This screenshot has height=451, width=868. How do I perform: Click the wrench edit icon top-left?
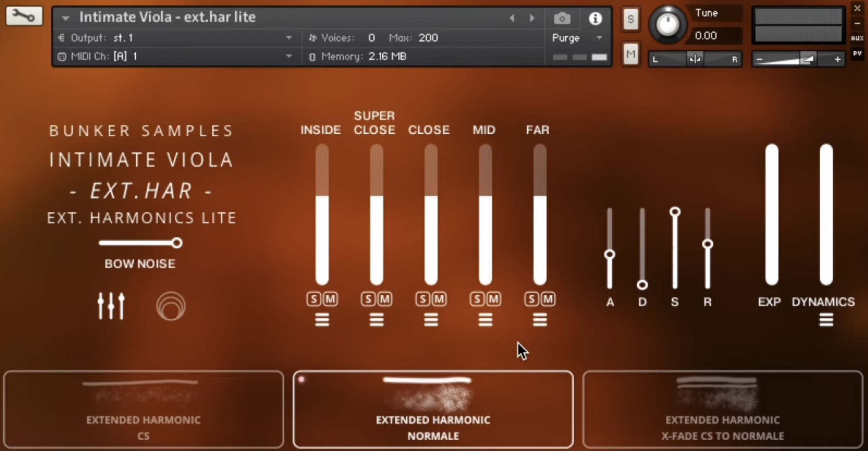coord(23,15)
